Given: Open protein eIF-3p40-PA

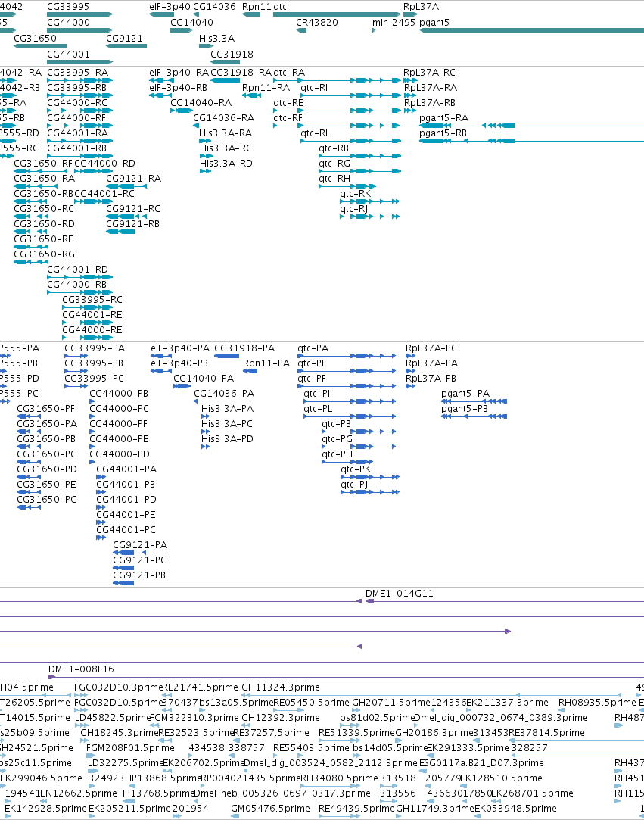Looking at the screenshot, I should (180, 348).
